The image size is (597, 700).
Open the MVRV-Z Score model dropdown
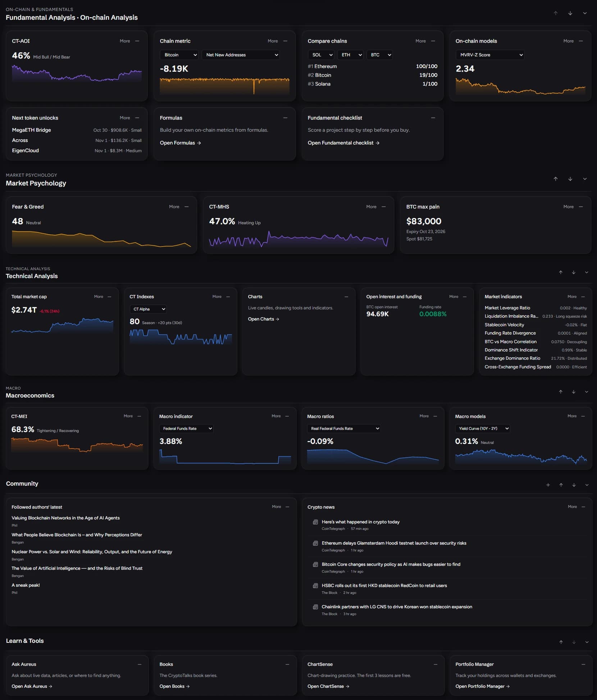click(x=490, y=55)
